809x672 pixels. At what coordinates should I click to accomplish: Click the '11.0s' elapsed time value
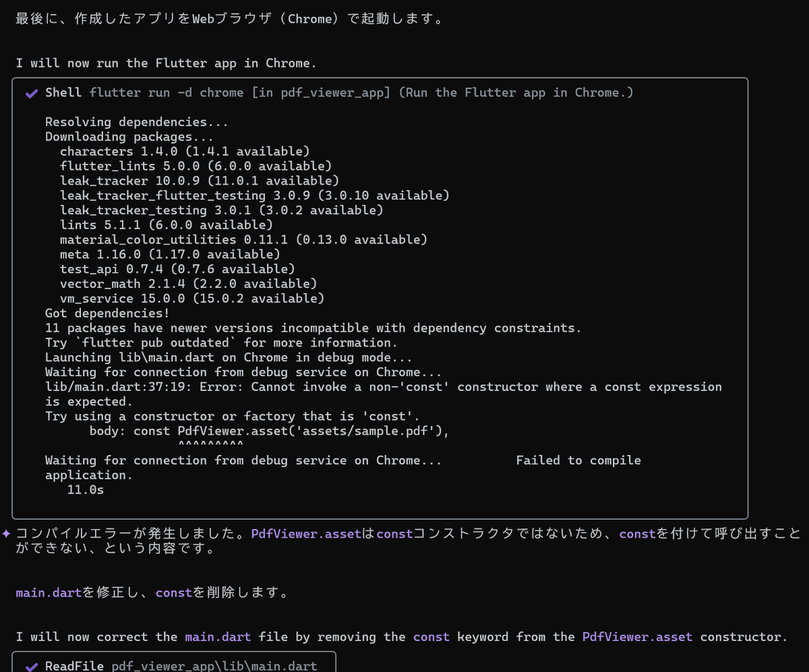[86, 490]
